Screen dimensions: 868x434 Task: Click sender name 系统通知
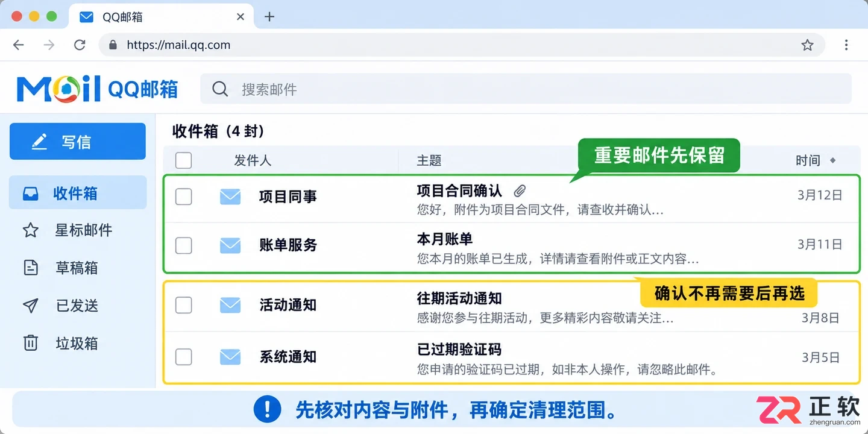tap(288, 357)
